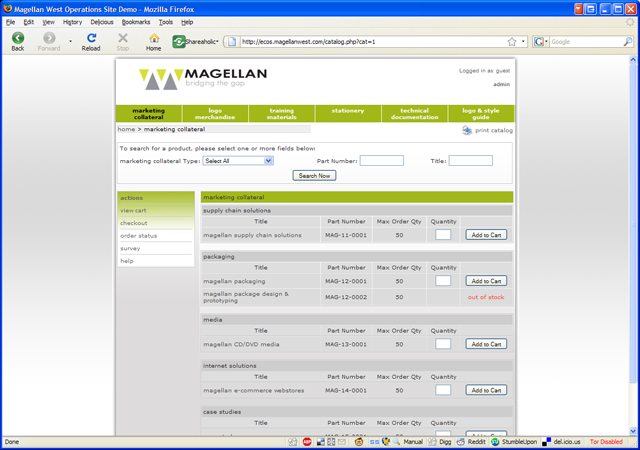Select the logo merchandise tab

click(x=215, y=114)
